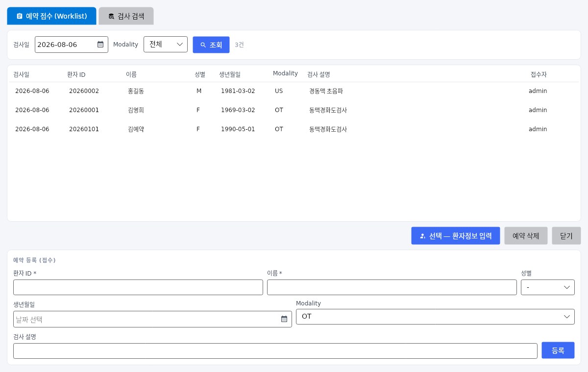Screen dimensions: 588x372
Task: Click the 등록 register button
Action: 558,350
